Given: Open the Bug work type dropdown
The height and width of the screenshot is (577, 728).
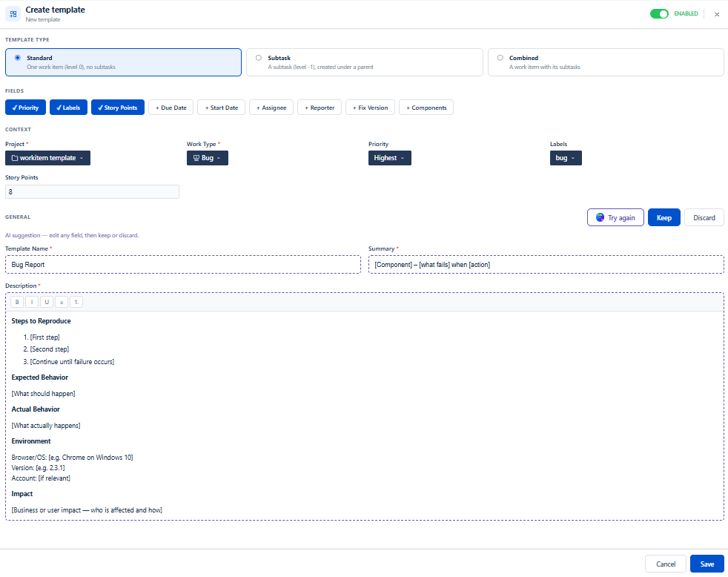Looking at the screenshot, I should (208, 158).
